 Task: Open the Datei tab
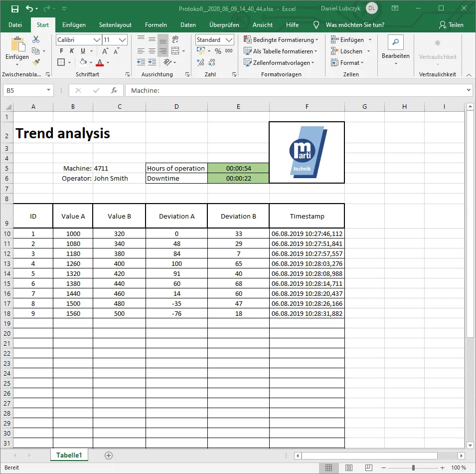[15, 25]
